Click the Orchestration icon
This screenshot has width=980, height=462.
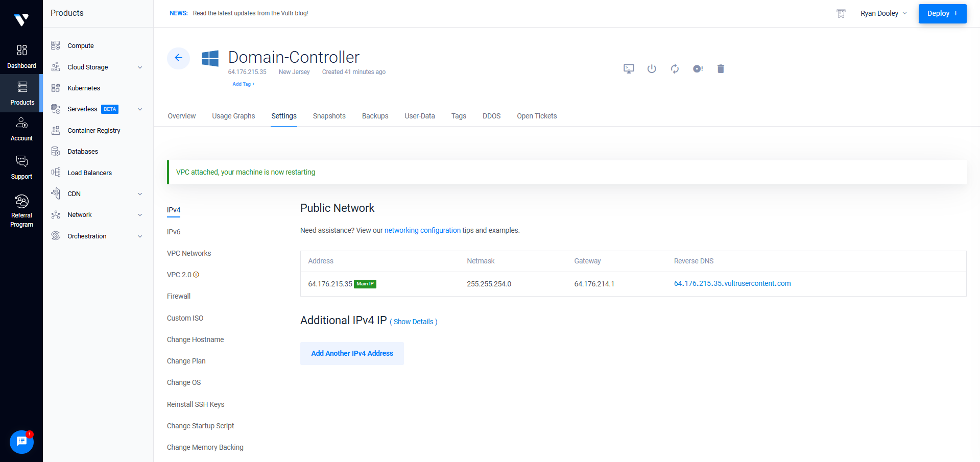(x=56, y=236)
